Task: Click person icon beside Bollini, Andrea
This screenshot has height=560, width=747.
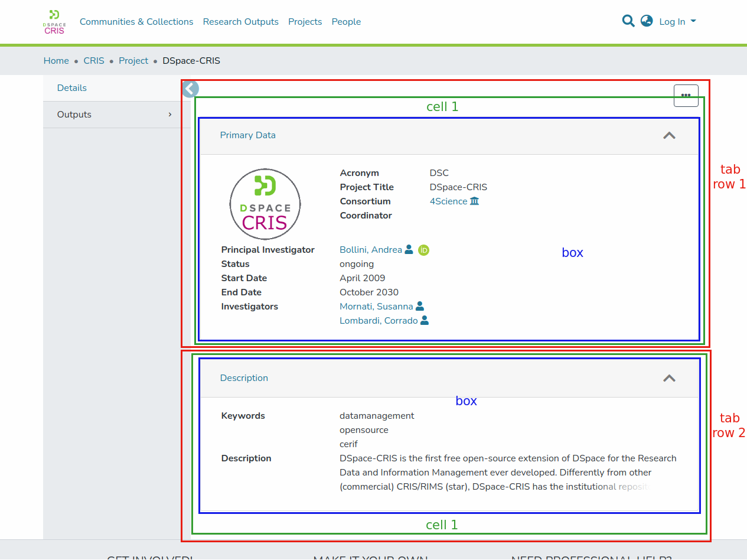Action: [x=409, y=250]
